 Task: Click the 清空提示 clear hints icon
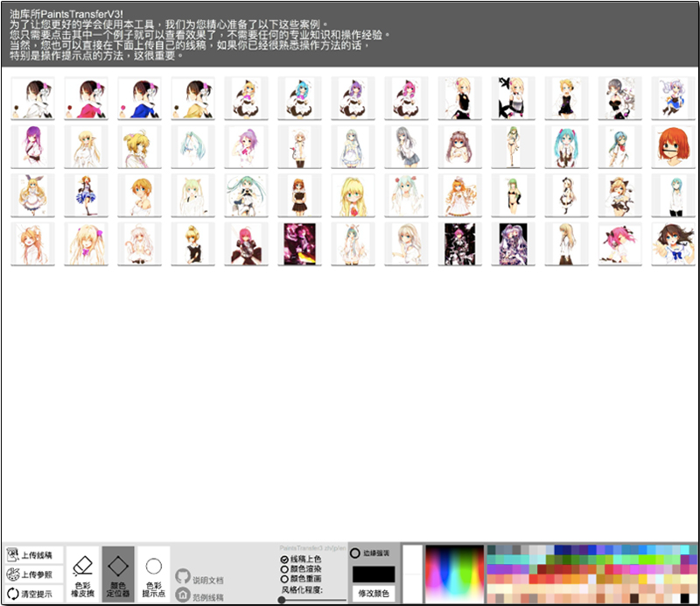(x=13, y=593)
